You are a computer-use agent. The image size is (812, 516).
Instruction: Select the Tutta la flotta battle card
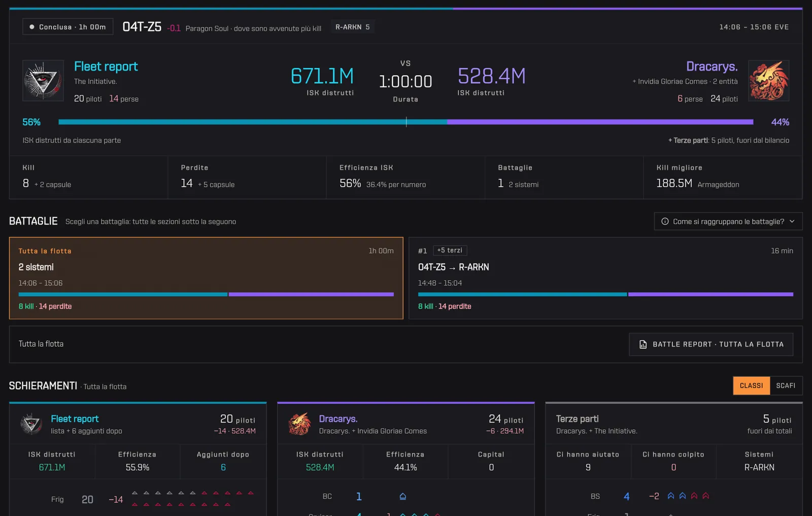coord(206,278)
